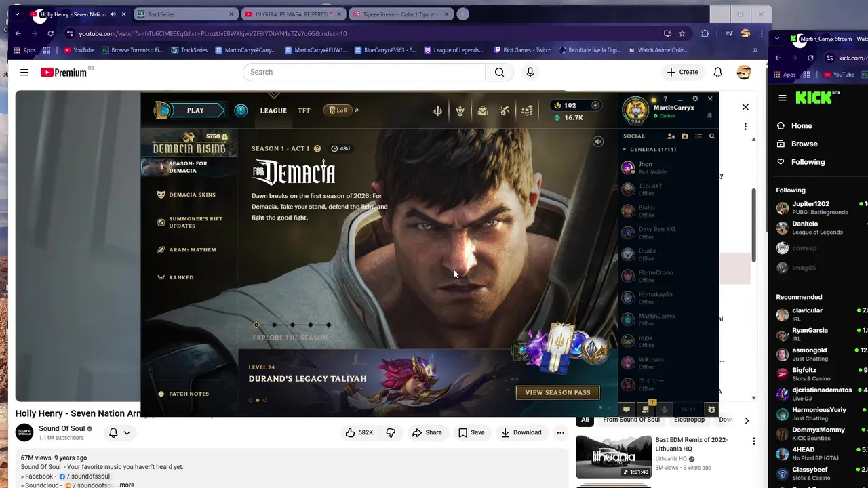Screen dimensions: 868x488
Task: Open the video more actions ellipsis
Action: point(560,432)
